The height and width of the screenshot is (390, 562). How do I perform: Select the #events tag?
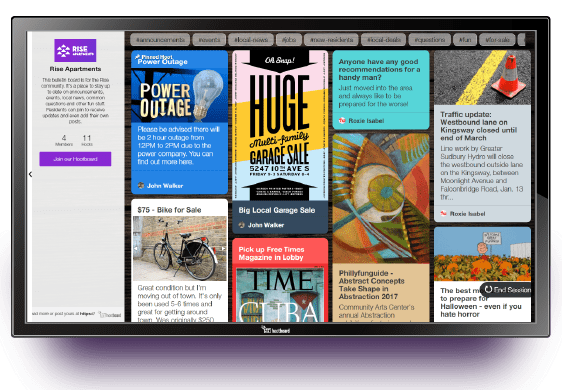pyautogui.click(x=209, y=39)
